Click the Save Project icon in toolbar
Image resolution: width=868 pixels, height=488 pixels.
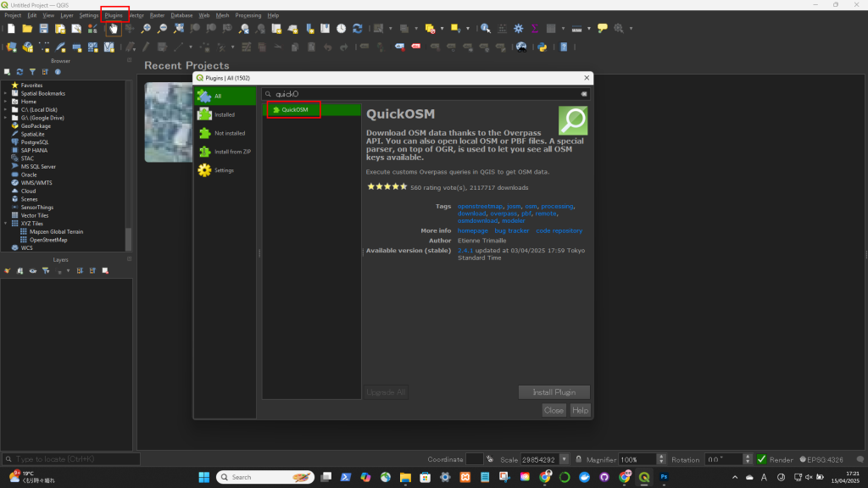[x=43, y=29]
